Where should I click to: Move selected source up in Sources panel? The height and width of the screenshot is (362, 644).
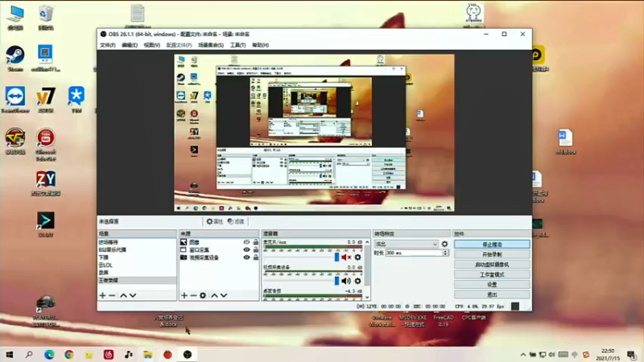pos(214,295)
